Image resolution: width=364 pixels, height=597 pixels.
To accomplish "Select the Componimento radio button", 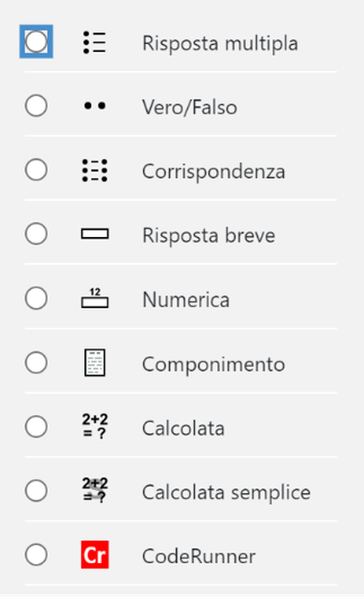I will (x=36, y=362).
